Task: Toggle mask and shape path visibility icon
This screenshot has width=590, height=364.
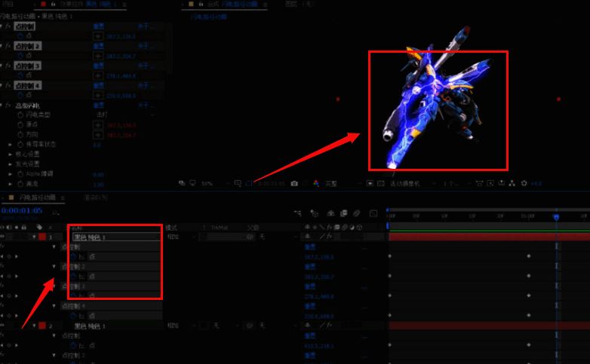Action: pos(249,183)
